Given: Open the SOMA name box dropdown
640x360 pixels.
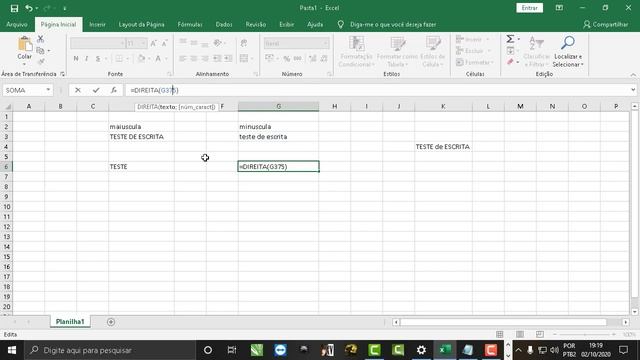Looking at the screenshot, I should (x=48, y=90).
